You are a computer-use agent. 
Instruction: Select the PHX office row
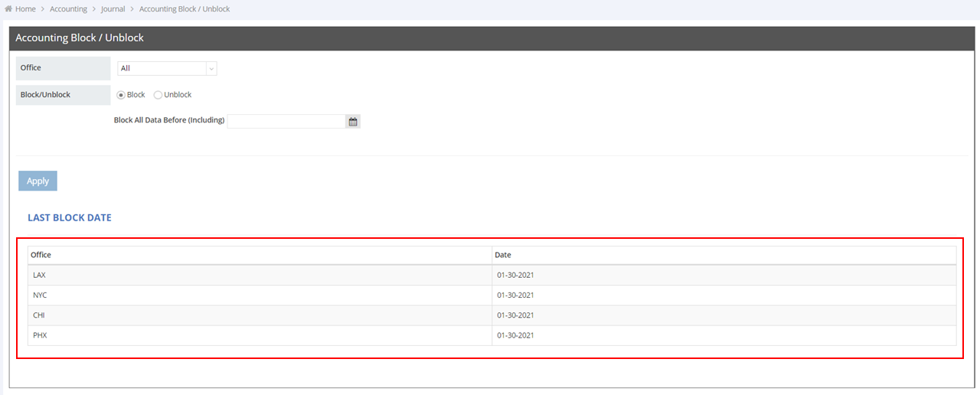pyautogui.click(x=40, y=335)
